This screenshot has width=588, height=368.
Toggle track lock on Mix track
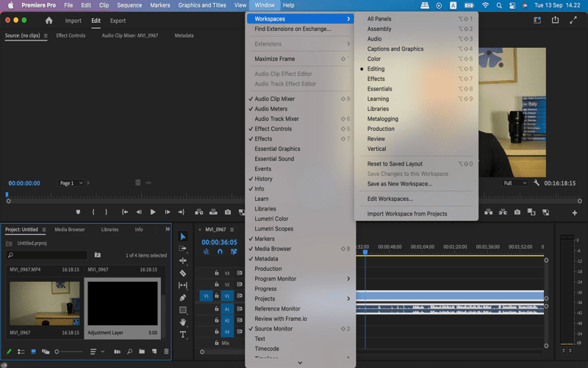(x=216, y=343)
